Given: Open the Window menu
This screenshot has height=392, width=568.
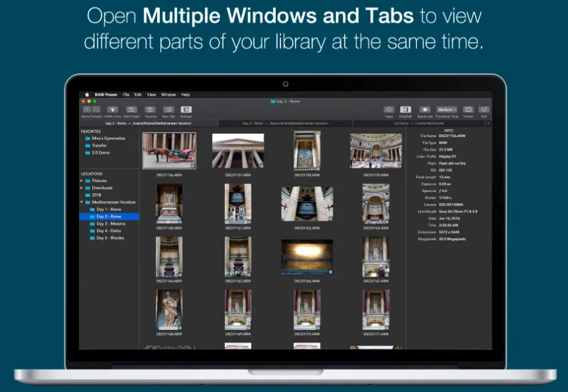Looking at the screenshot, I should click(169, 94).
